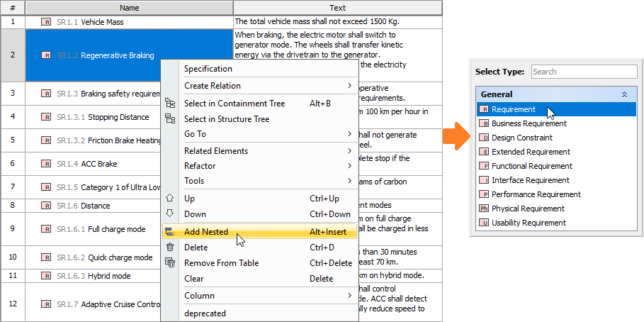Click the Usability Requirement type icon
Viewport: 644px width, 322px height.
pos(485,223)
